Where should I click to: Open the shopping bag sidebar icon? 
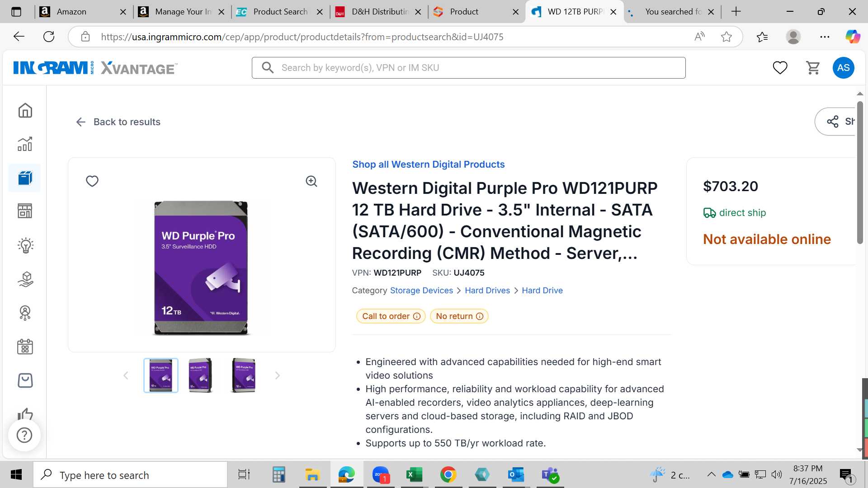(25, 380)
